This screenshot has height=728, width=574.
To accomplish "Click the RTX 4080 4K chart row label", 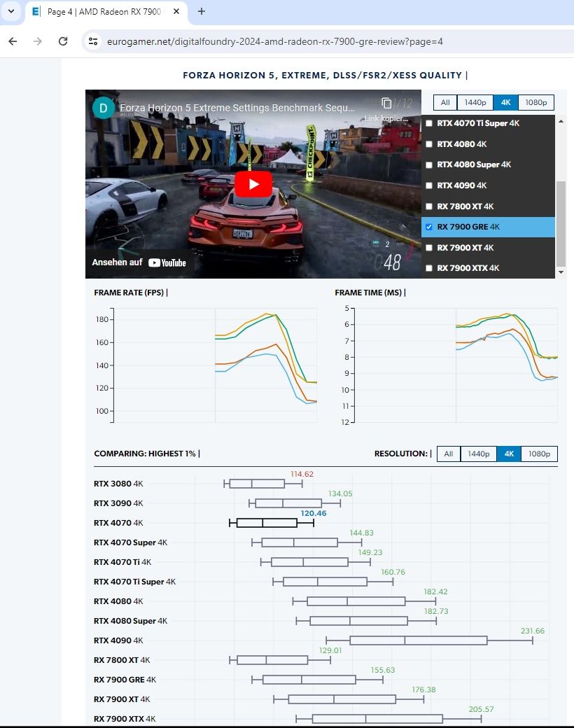I will (118, 601).
